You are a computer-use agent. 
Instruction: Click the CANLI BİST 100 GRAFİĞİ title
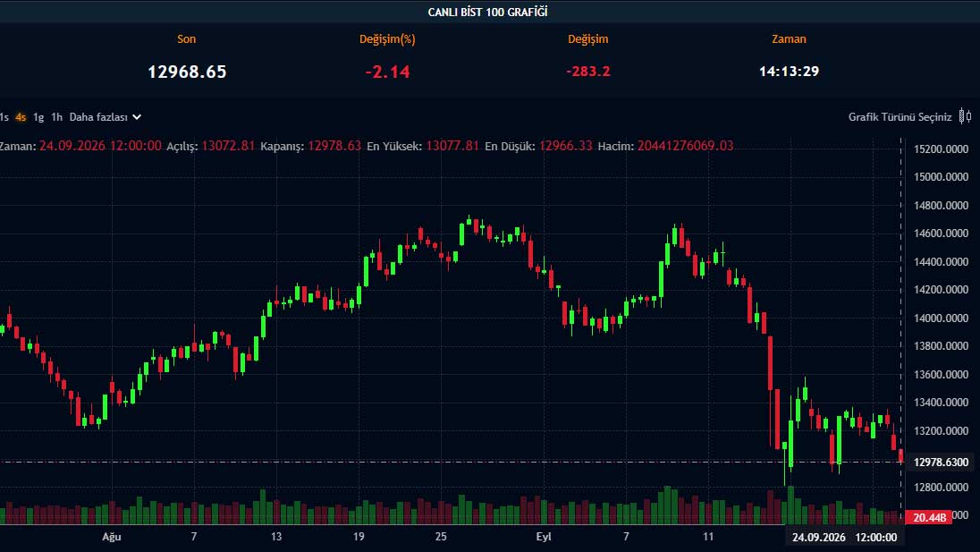487,12
